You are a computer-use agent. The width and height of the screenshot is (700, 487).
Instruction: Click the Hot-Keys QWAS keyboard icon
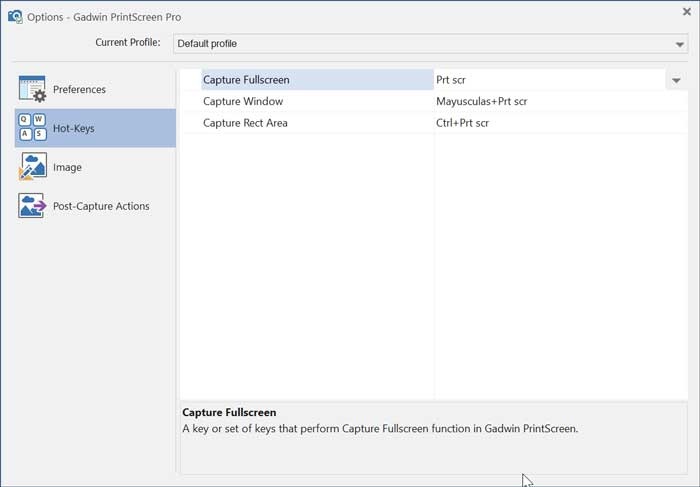(x=32, y=128)
